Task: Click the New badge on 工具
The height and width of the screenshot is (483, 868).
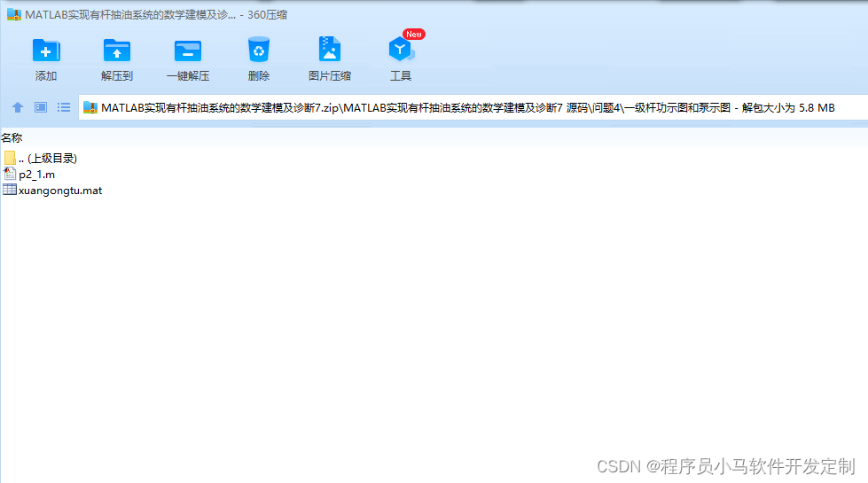Action: [413, 35]
